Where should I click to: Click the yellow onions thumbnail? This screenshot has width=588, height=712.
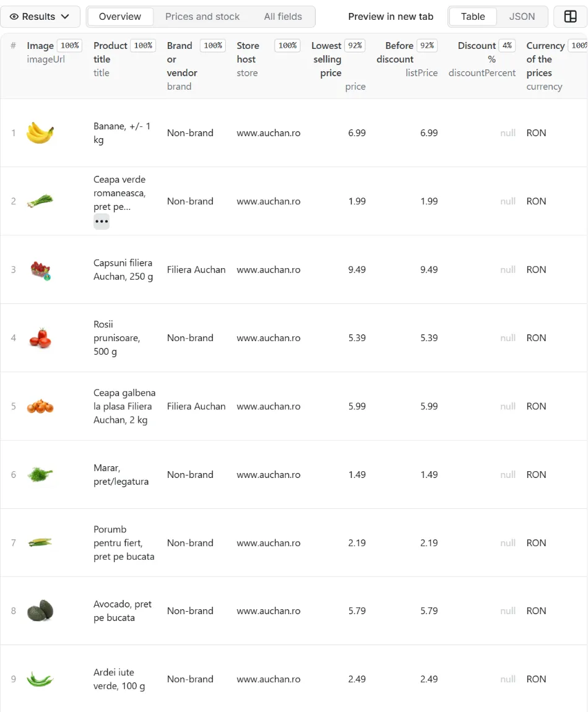40,406
